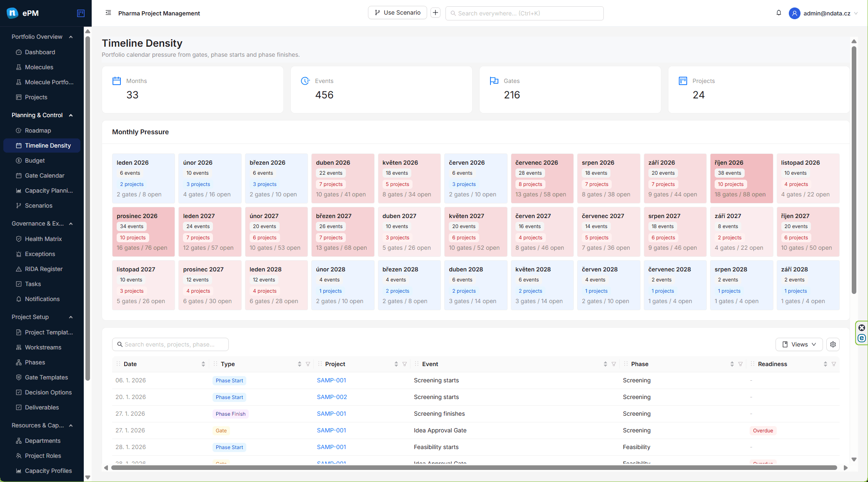Open Decision Options in sidebar
868x482 pixels.
(42, 392)
